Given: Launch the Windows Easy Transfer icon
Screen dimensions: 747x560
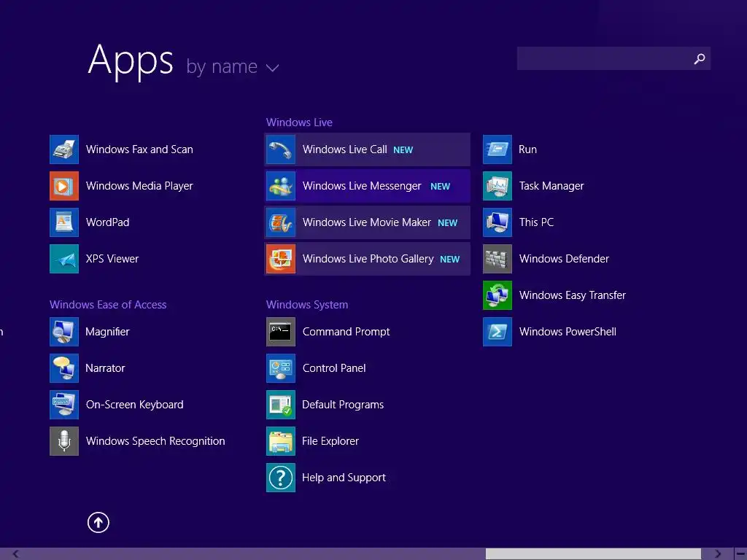Looking at the screenshot, I should (498, 295).
